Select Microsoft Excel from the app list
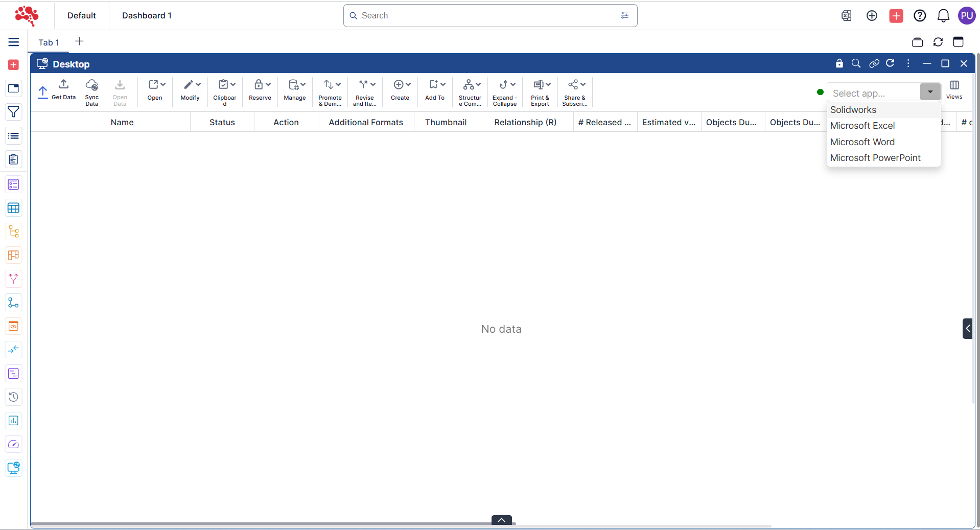The height and width of the screenshot is (530, 980). (x=862, y=126)
